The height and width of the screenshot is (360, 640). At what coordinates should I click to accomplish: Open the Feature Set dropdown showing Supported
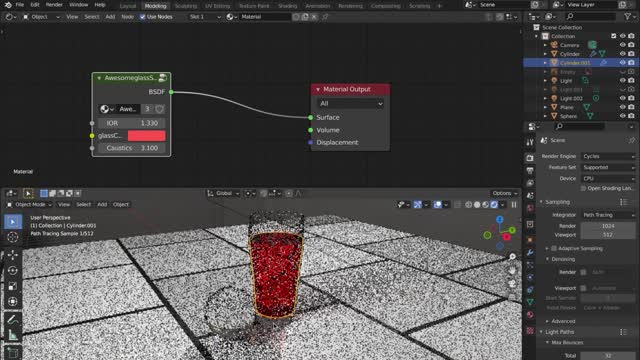click(x=608, y=167)
